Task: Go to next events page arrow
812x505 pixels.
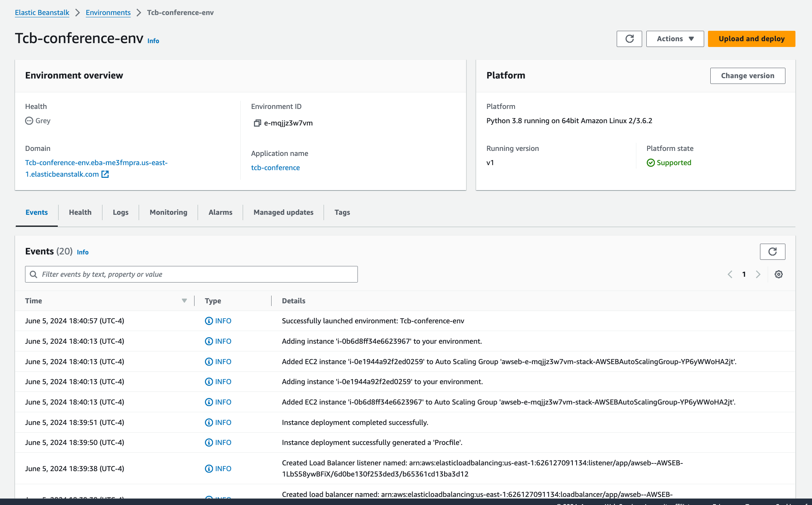Action: coord(758,274)
